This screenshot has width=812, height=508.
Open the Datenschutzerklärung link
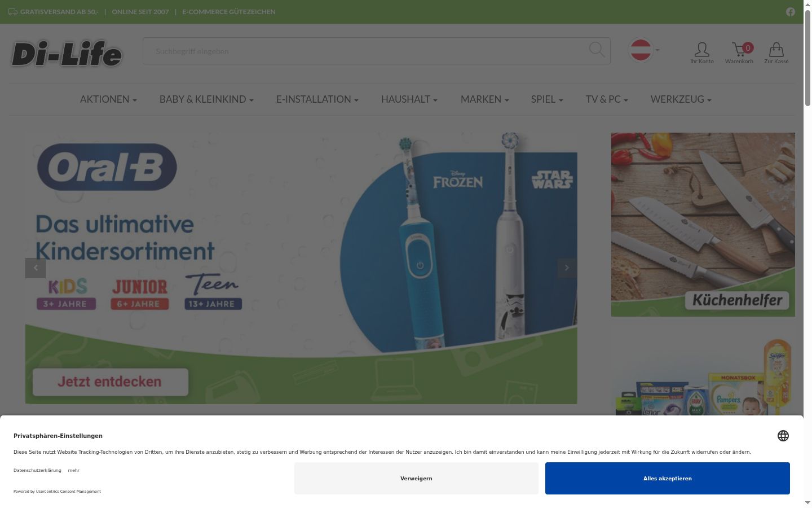37,470
